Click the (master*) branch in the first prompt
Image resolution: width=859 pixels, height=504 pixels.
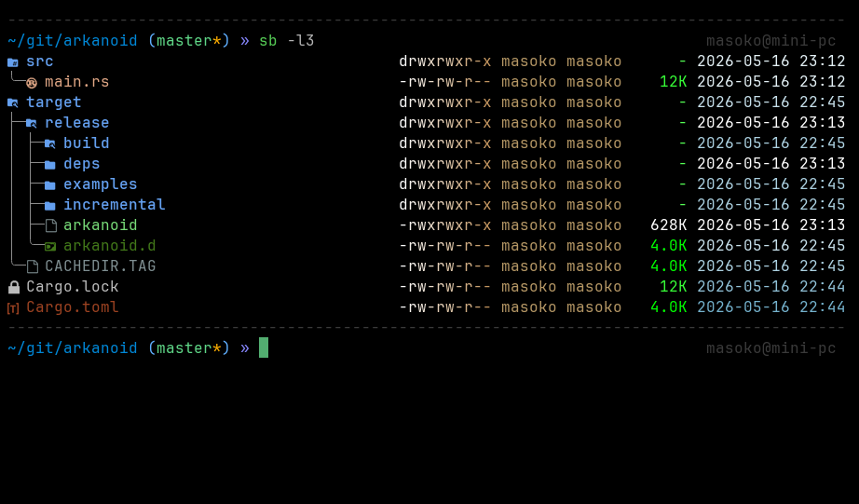188,41
